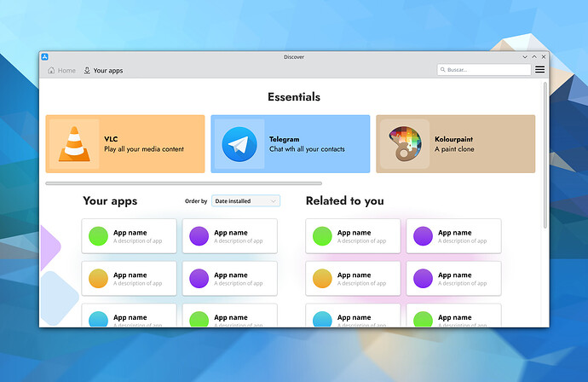Focus the Buscar search field
The image size is (588, 382).
point(484,70)
